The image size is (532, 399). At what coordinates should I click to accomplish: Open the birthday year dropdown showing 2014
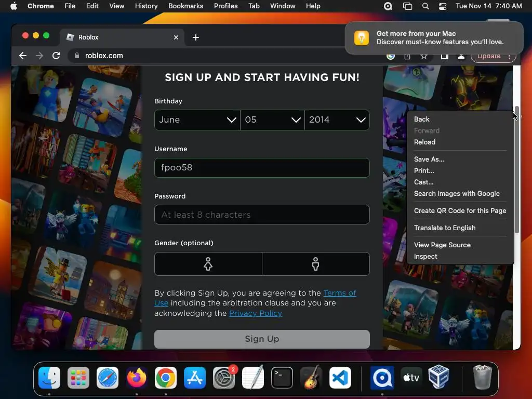pyautogui.click(x=337, y=120)
